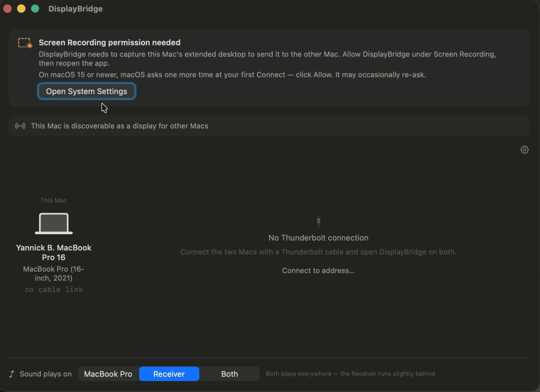
Task: Click the discoverable broadcast signal icon
Action: point(20,126)
